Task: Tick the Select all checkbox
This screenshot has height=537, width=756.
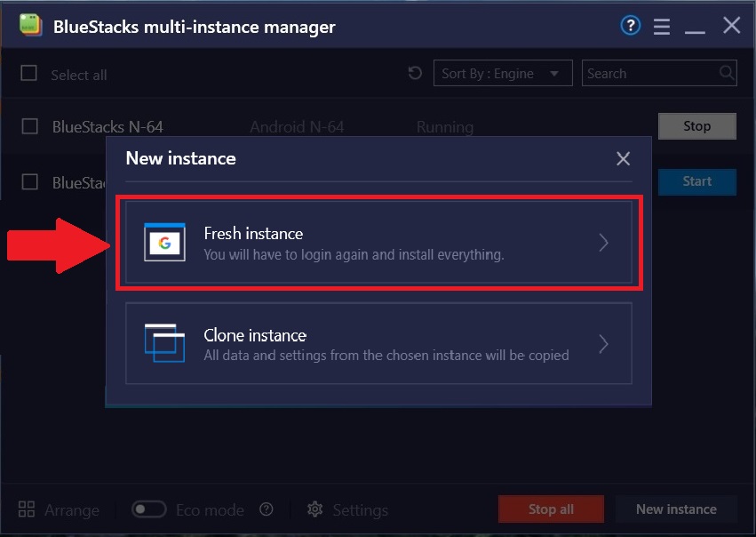Action: point(29,73)
